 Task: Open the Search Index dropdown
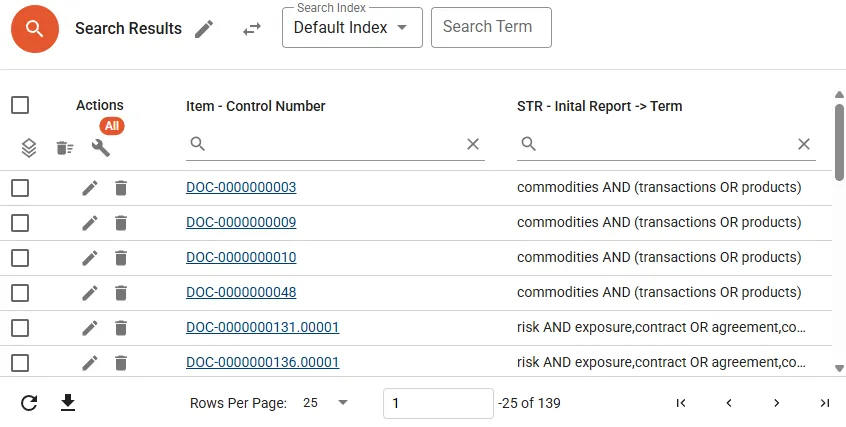[352, 28]
